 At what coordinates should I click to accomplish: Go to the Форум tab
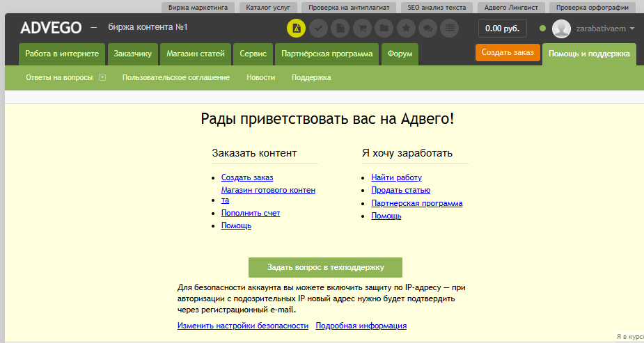point(400,54)
